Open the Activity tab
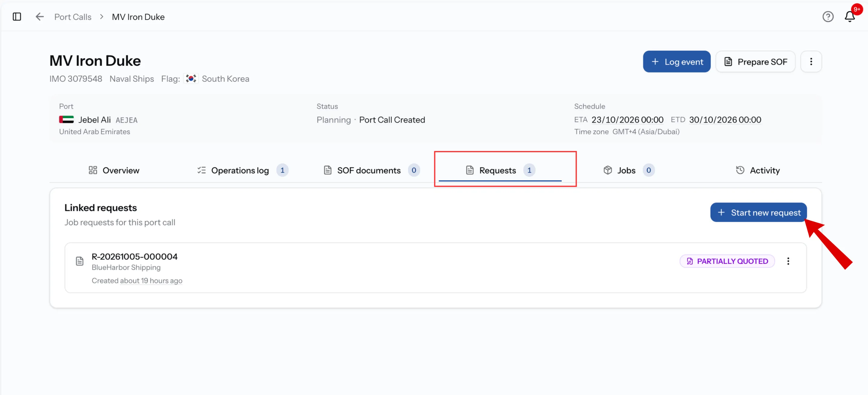868x395 pixels. [758, 170]
